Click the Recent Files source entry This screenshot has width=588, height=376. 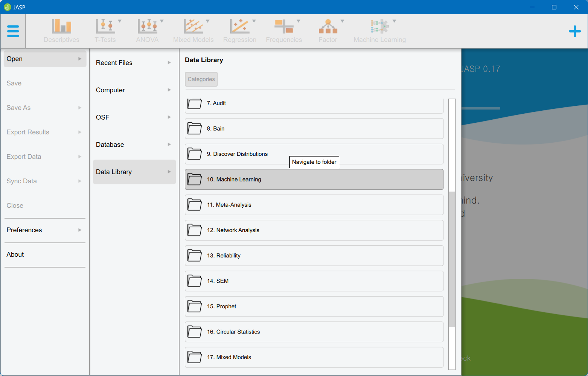(x=134, y=63)
